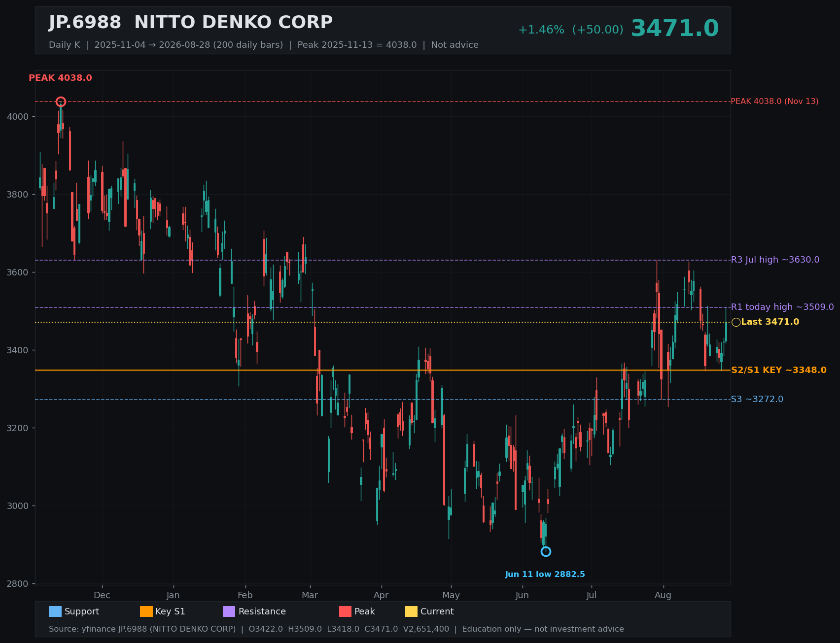
Task: Click the Jun month axis label
Action: (522, 595)
